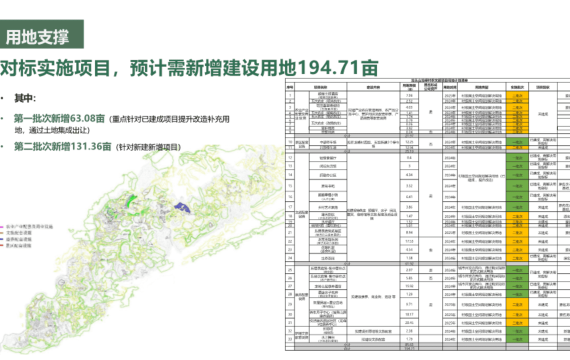Viewport: 570px width, 360px height.
Task: Click the blue legend color marker
Action: (x=2, y=239)
